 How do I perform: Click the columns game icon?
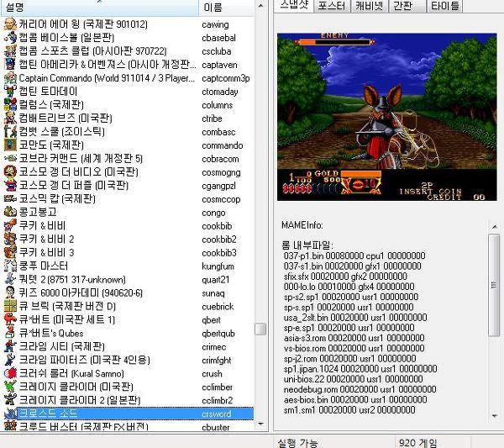coord(10,105)
